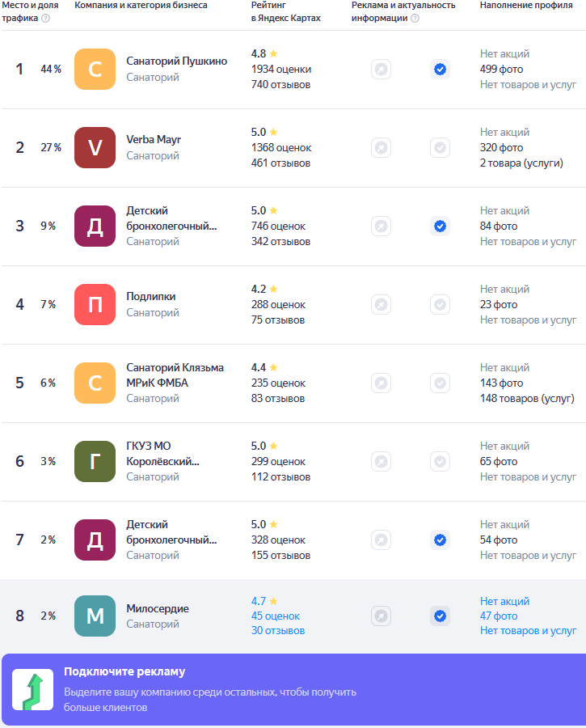
Task: Click the green 'Г' avatar for ГКУЗ МО
Action: click(95, 462)
